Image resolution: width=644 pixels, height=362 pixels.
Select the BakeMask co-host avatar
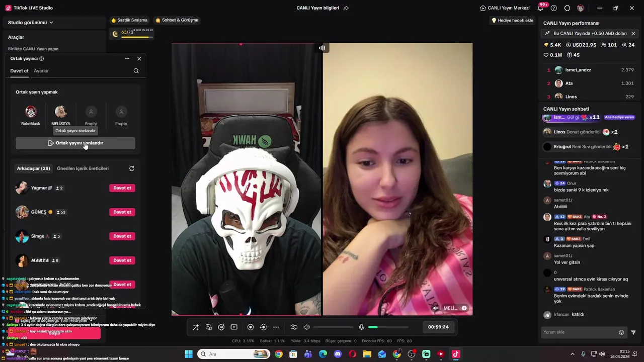pyautogui.click(x=31, y=112)
